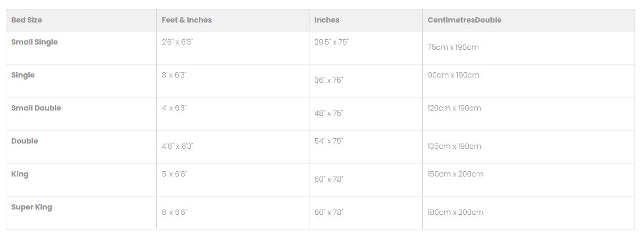Select the 90cm x 190cm value
This screenshot has width=644, height=242.
[x=454, y=75]
